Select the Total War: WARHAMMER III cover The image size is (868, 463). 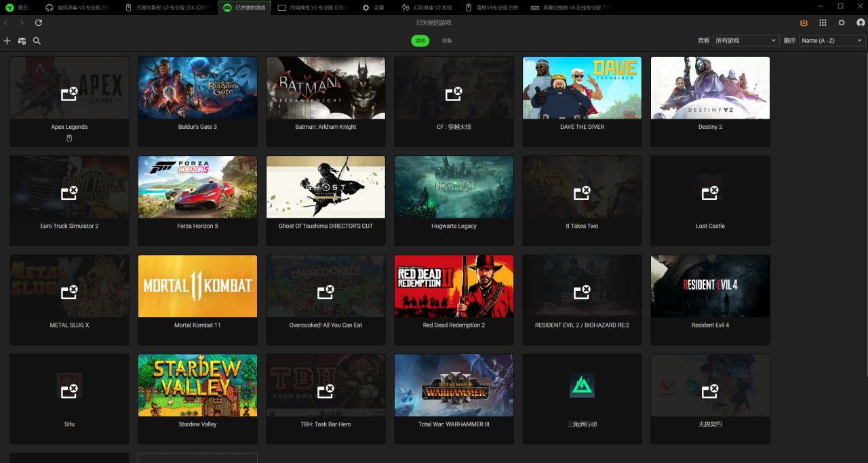point(454,385)
